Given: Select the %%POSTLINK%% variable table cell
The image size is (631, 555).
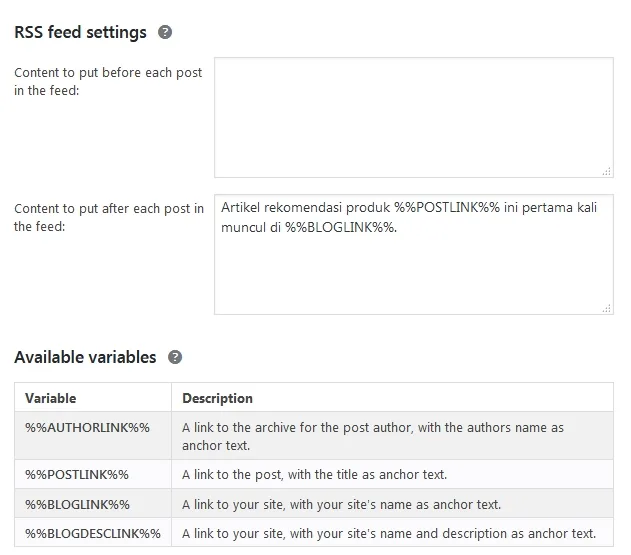Looking at the screenshot, I should click(77, 475).
